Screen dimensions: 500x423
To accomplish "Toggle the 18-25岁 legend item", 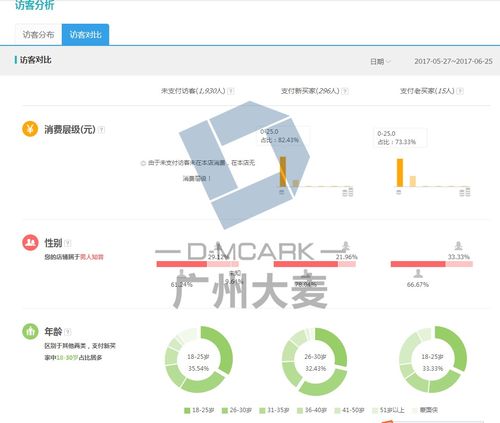I will click(199, 410).
